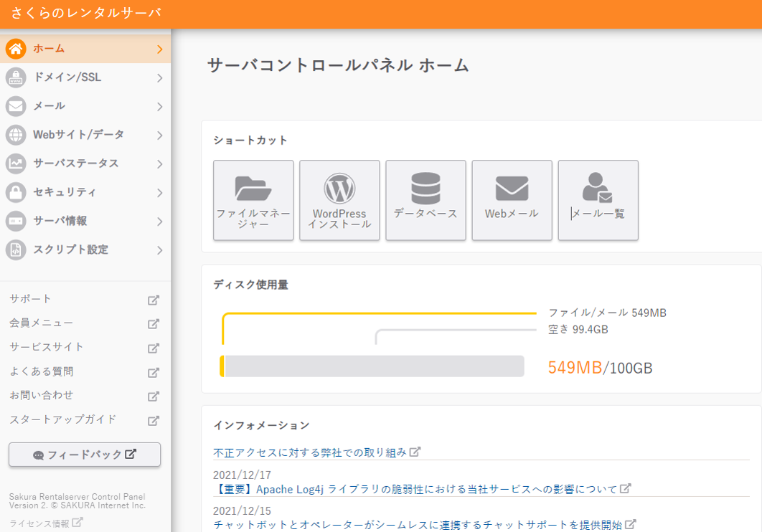
Task: Click external link icon beside スタートアップガイド
Action: coord(154,420)
